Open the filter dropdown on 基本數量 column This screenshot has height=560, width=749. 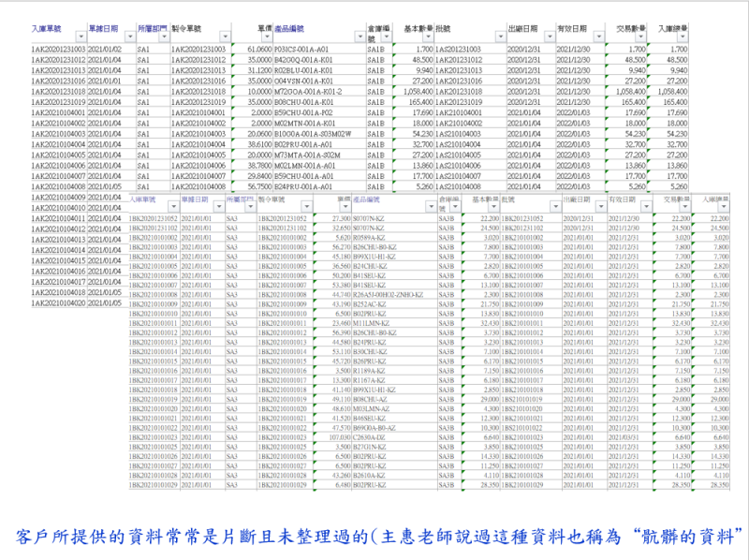[x=426, y=37]
